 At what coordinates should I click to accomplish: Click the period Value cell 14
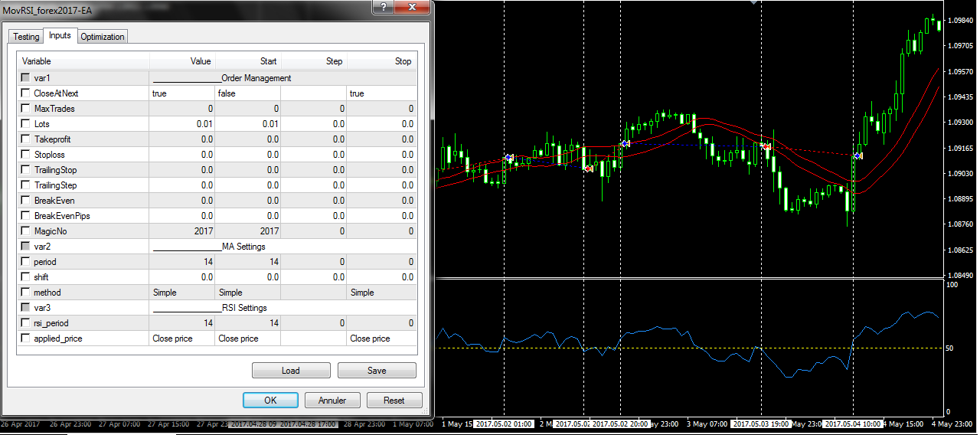182,262
